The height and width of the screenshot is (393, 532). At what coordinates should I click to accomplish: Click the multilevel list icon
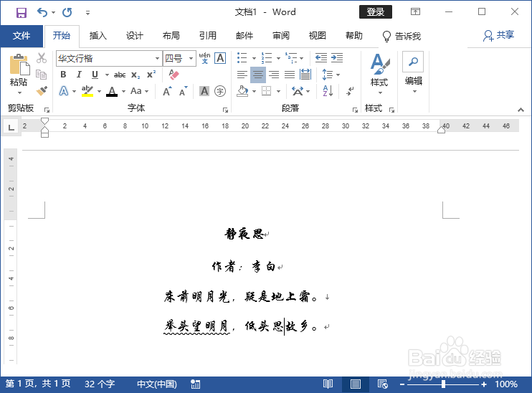click(x=291, y=58)
